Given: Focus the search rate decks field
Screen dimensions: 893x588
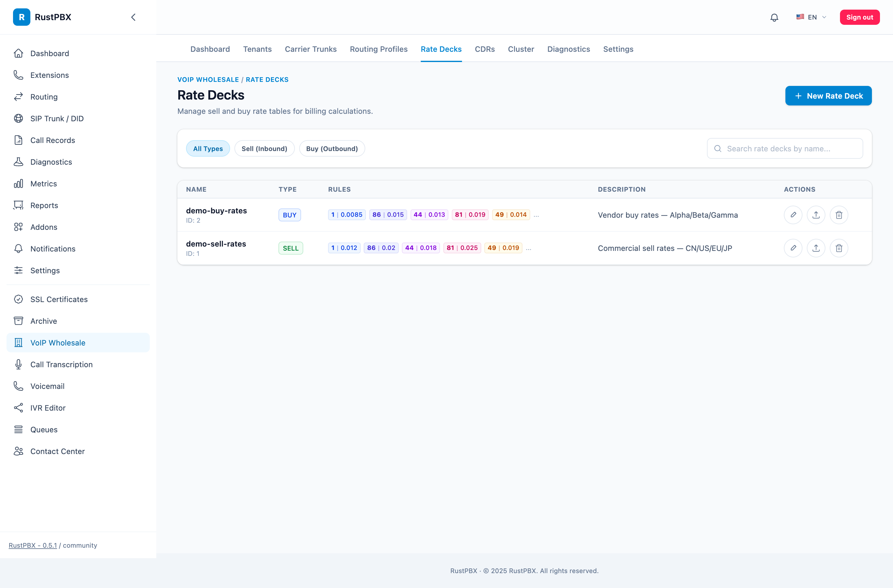Looking at the screenshot, I should (784, 149).
